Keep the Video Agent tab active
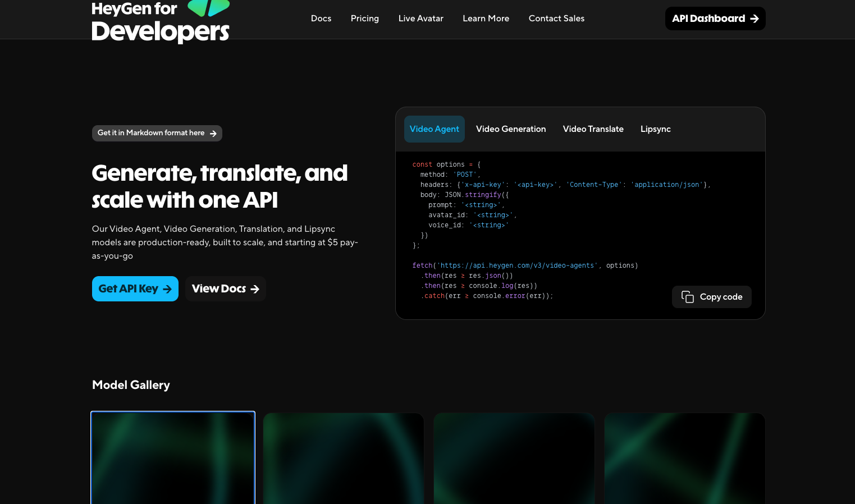 pos(434,129)
